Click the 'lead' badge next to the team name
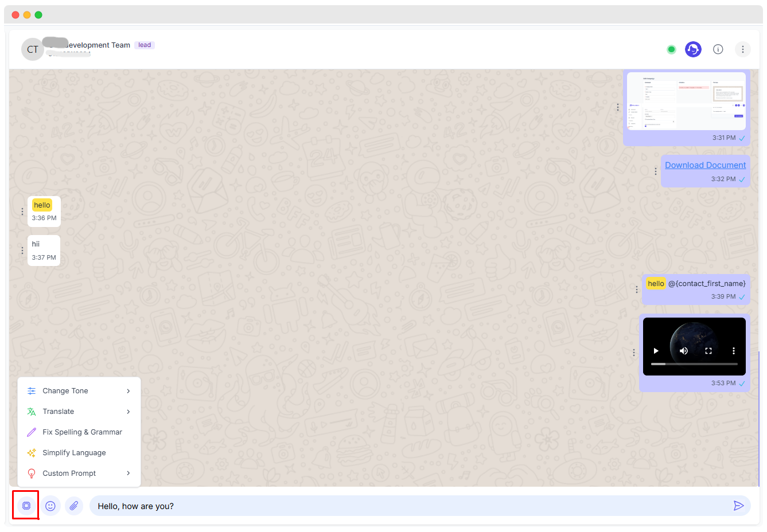Screen dimensions: 767x532 145,45
